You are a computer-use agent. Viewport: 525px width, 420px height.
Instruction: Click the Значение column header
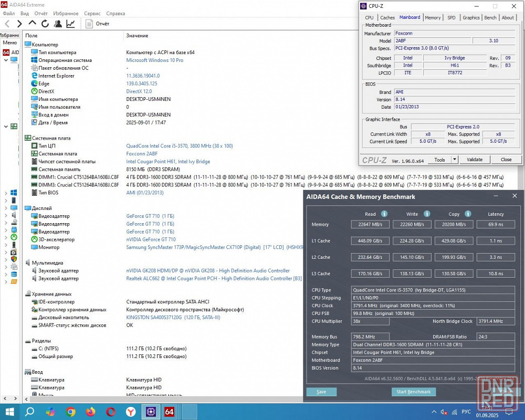click(x=137, y=36)
